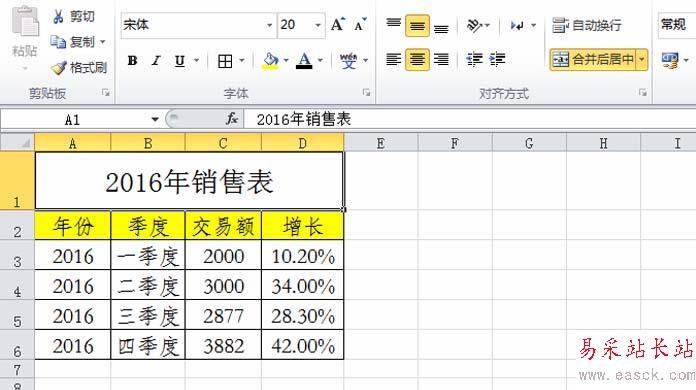Toggle Italic formatting
The width and height of the screenshot is (696, 390).
pos(156,60)
